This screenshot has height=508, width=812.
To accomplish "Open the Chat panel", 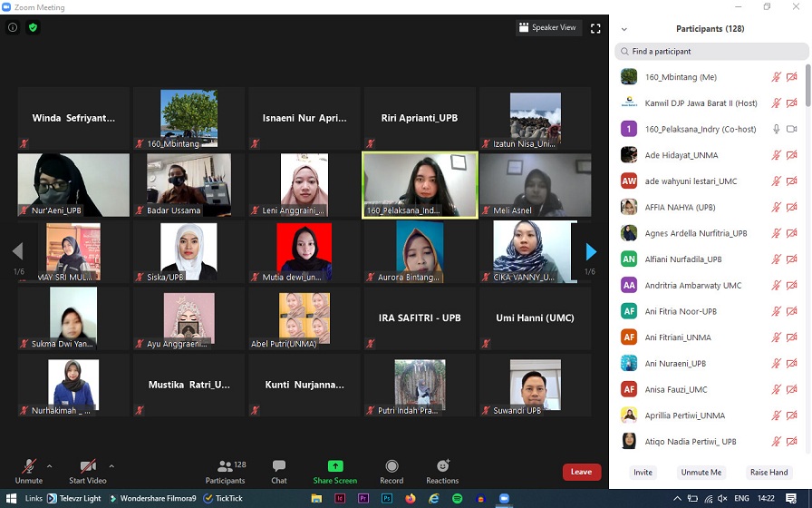I will tap(279, 469).
